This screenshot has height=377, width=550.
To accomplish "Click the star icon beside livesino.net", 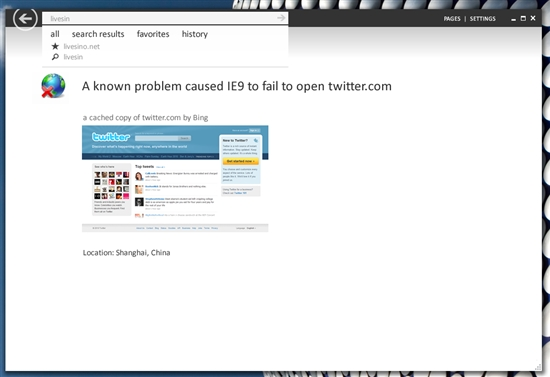I will tap(55, 46).
